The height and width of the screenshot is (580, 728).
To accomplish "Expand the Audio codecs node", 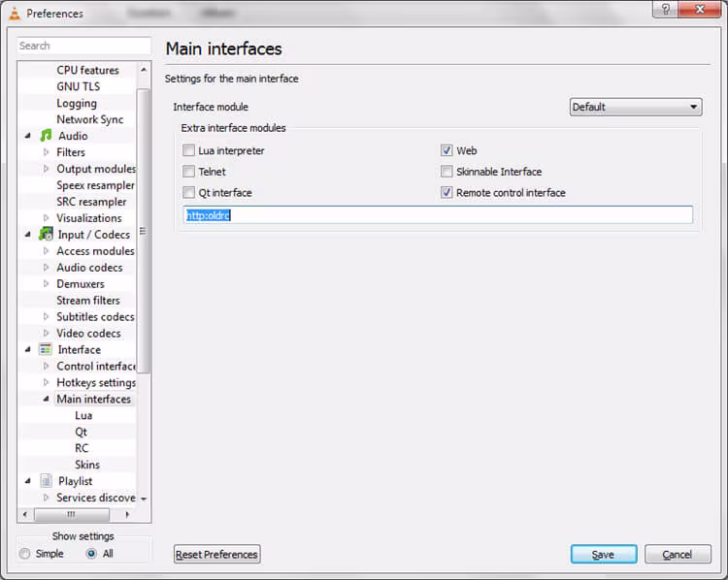I will pos(46,268).
